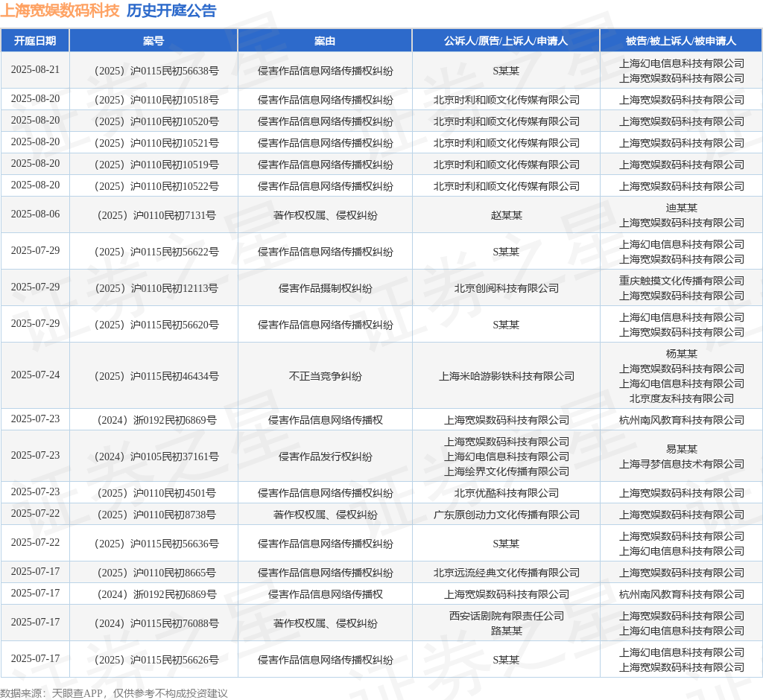Viewport: 763px width, 700px height.
Task: Select the 案由 column header
Action: pos(325,41)
